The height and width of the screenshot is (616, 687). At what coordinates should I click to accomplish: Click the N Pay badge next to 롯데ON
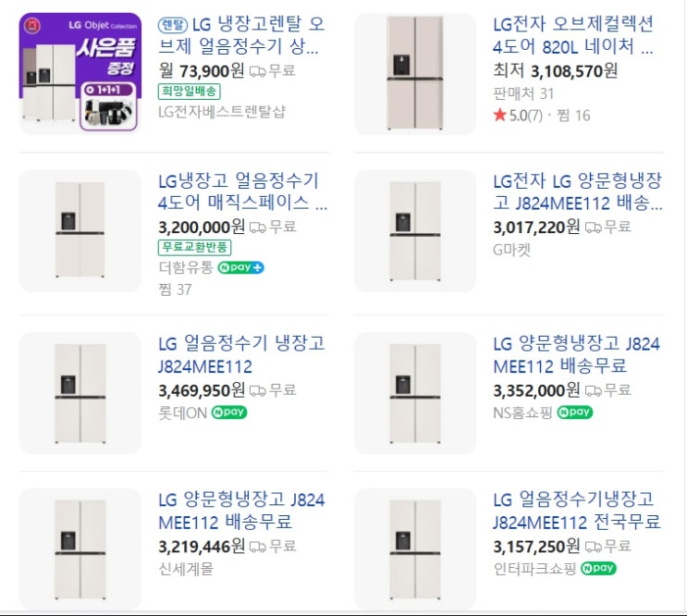point(228,413)
